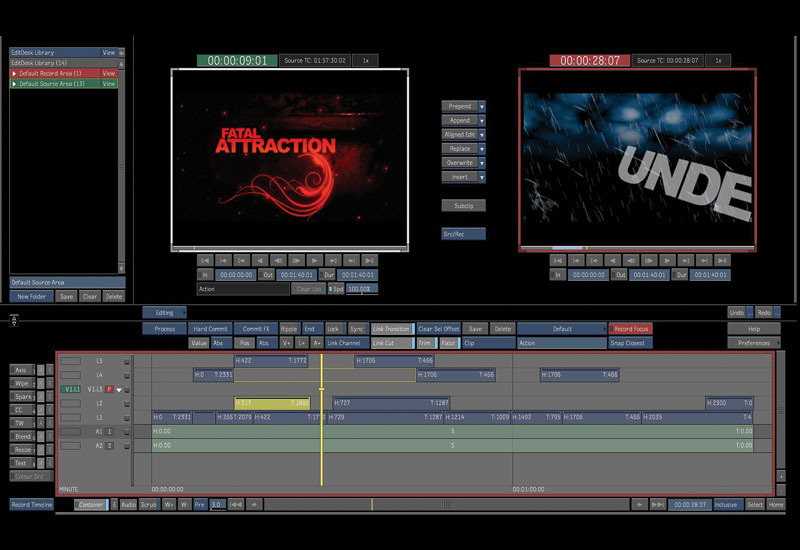Select the Axis soft effect

tap(22, 370)
